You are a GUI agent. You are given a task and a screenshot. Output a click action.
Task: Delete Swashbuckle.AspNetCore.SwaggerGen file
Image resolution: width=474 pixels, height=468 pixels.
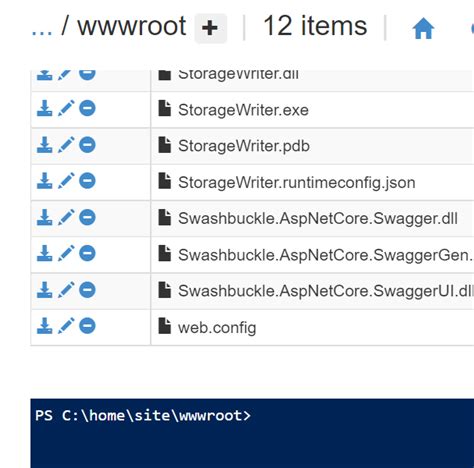coord(87,253)
